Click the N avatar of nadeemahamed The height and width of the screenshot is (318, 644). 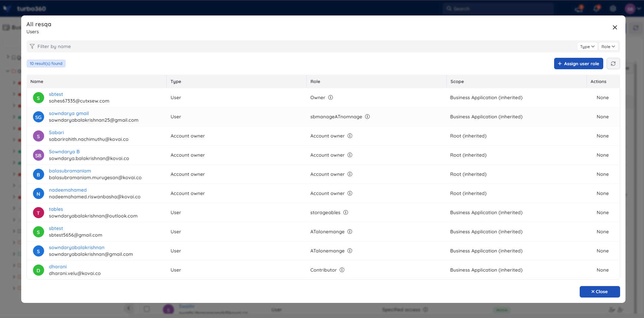(38, 194)
